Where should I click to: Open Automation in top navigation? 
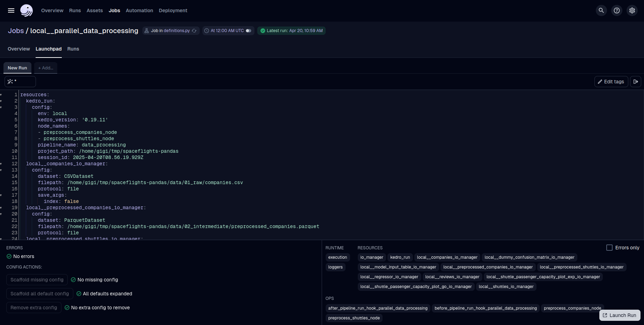pos(139,10)
